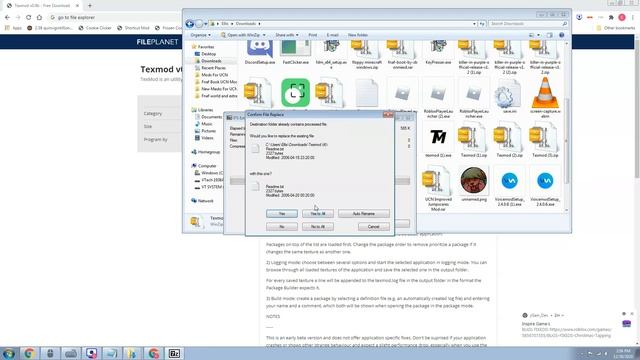Select Network in navigation pane

(205, 201)
